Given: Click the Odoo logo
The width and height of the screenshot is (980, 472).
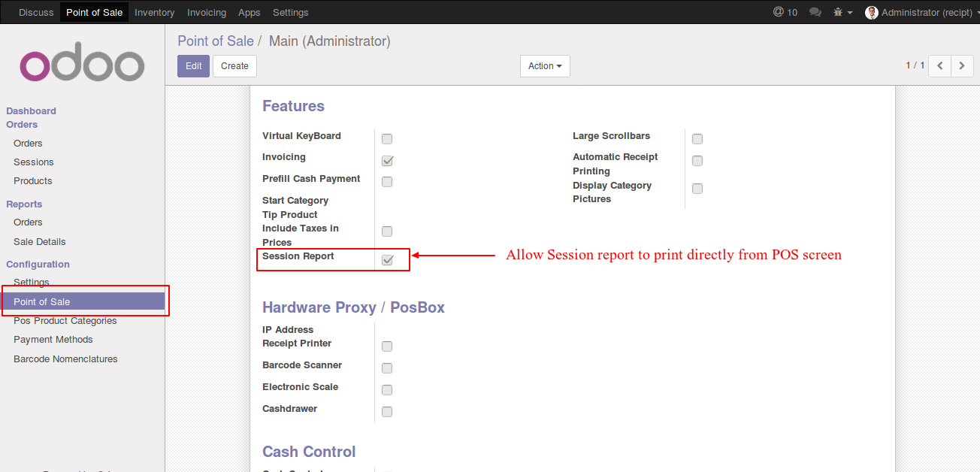Looking at the screenshot, I should coord(82,65).
